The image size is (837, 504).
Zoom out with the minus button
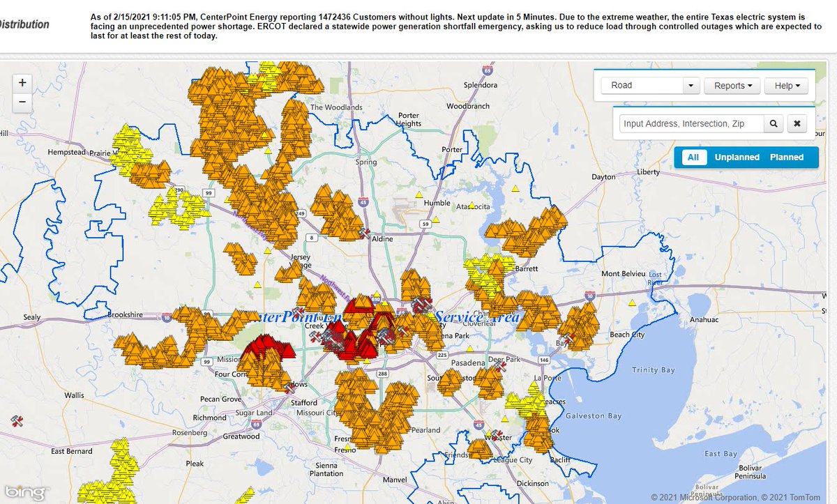22,101
